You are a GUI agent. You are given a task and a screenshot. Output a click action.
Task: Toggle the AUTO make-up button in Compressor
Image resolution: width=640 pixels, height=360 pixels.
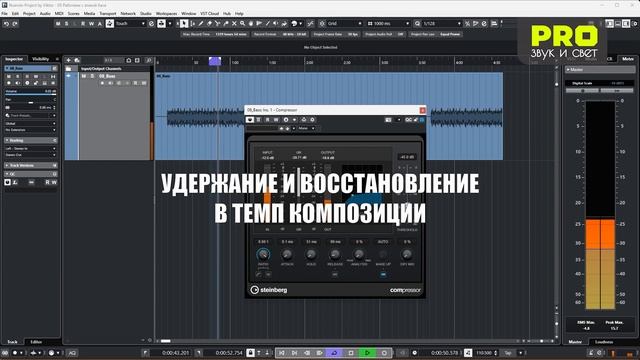coord(383,275)
